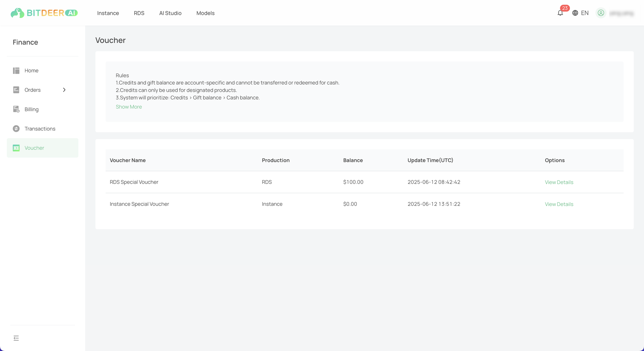Collapse the sidebar with bottom icon
The height and width of the screenshot is (351, 644).
click(x=16, y=338)
